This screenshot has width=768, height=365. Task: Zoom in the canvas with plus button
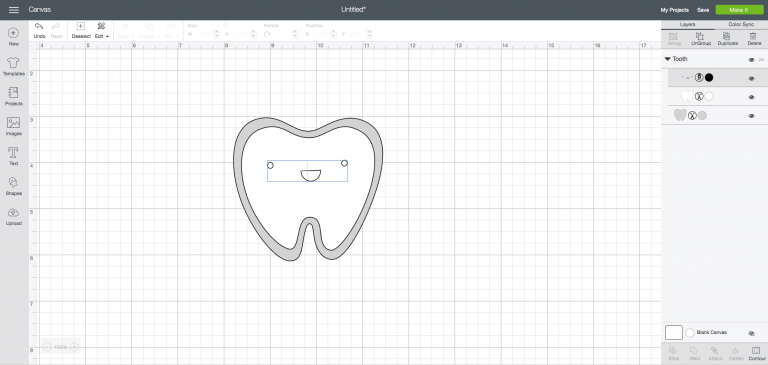click(x=74, y=347)
